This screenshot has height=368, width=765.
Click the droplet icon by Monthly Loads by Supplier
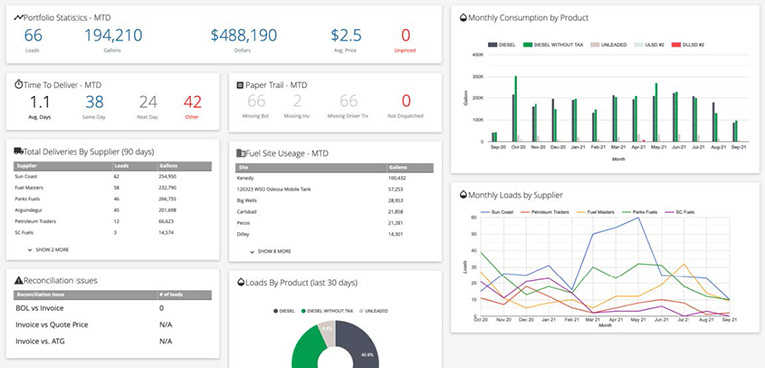[463, 195]
